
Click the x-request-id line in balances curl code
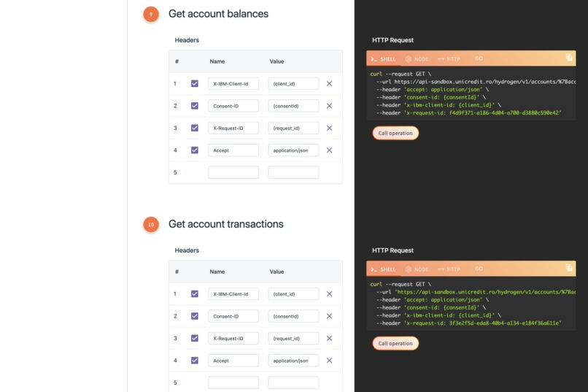pyautogui.click(x=469, y=113)
